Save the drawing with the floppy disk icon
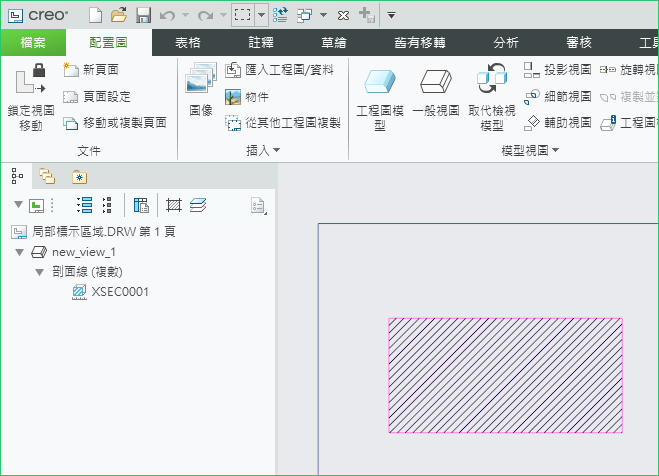This screenshot has width=659, height=476. tap(143, 15)
